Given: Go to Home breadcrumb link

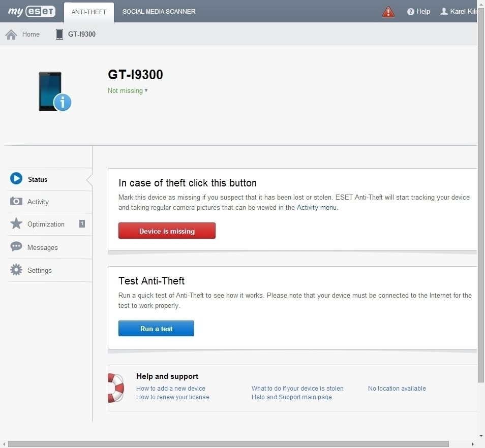Looking at the screenshot, I should 31,35.
